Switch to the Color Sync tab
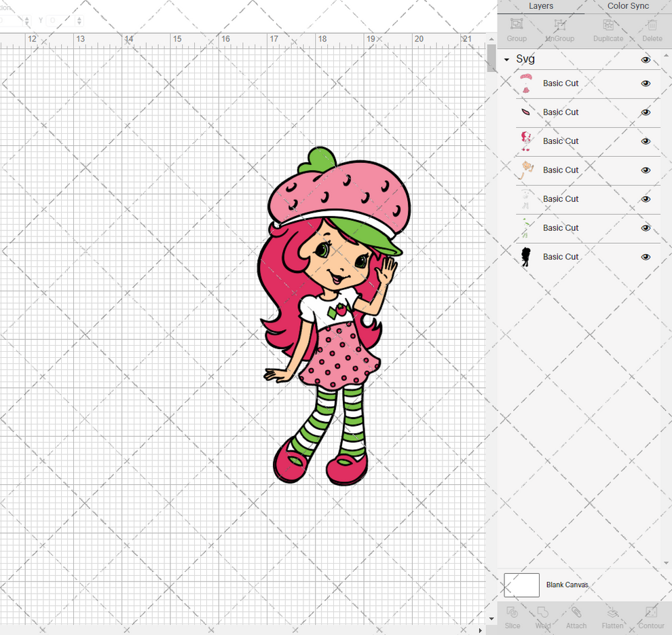Screen dimensions: 672x635 pos(627,6)
